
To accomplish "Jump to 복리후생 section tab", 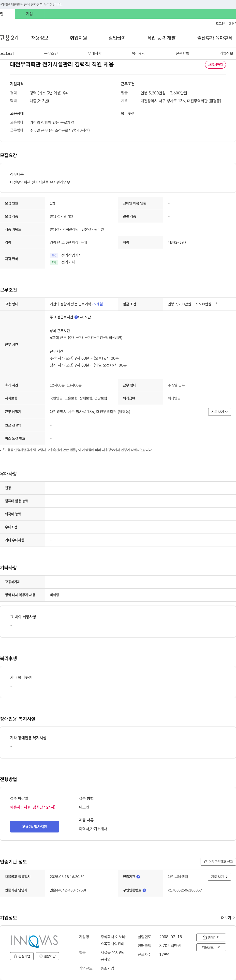I will click(139, 53).
